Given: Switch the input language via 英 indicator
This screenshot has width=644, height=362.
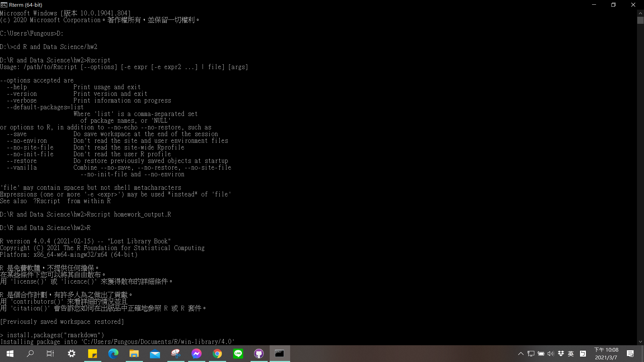Looking at the screenshot, I should [571, 353].
